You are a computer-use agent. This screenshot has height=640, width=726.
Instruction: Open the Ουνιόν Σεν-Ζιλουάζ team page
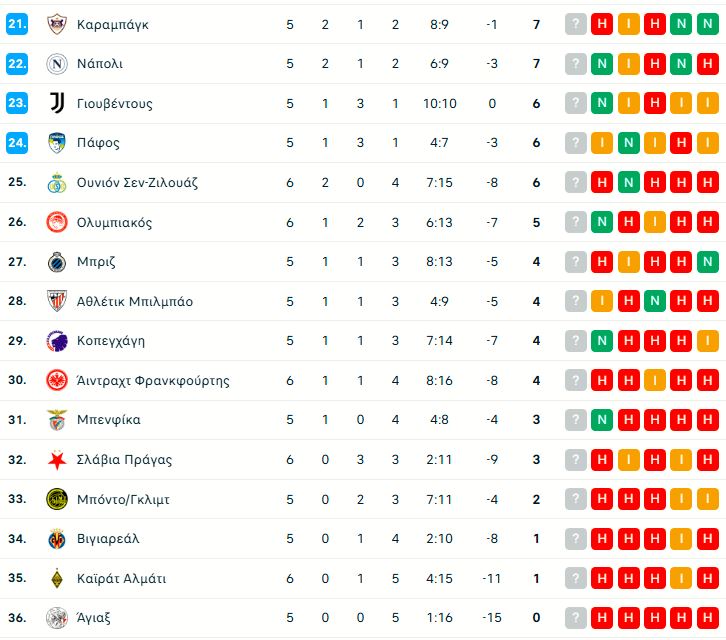pos(137,183)
